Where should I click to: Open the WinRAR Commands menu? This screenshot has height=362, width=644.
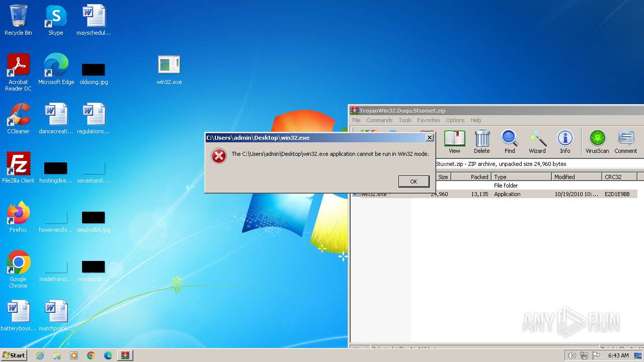coord(379,120)
